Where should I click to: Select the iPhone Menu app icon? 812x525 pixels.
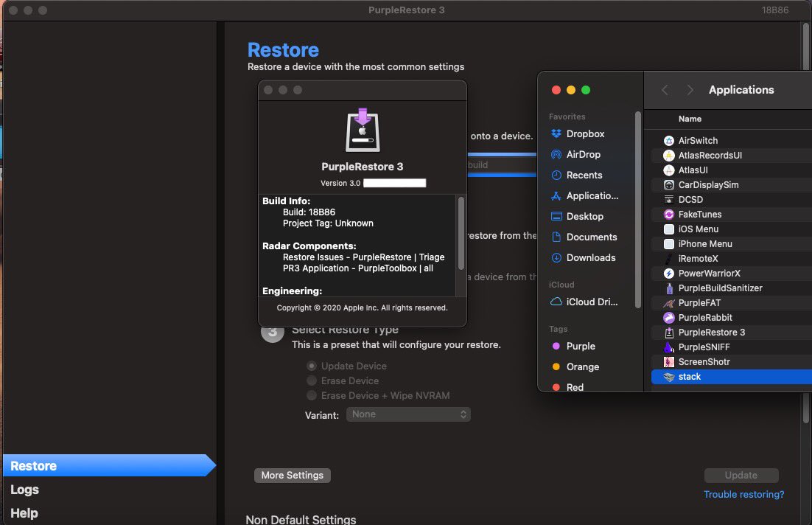668,244
